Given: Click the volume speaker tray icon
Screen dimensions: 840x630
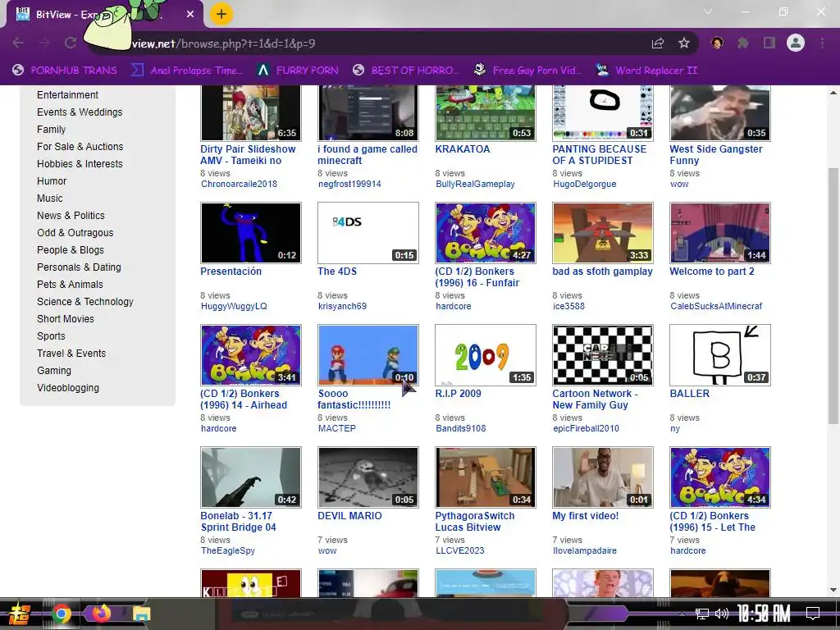Looking at the screenshot, I should (722, 614).
